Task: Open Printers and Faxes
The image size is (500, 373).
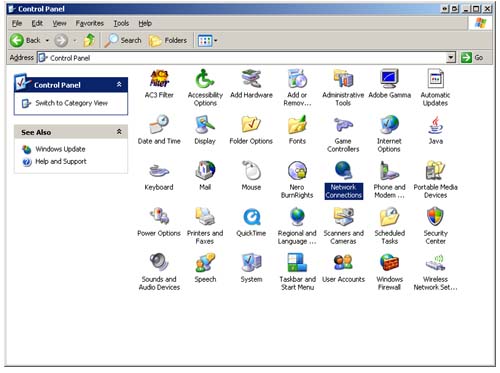Action: pyautogui.click(x=205, y=226)
